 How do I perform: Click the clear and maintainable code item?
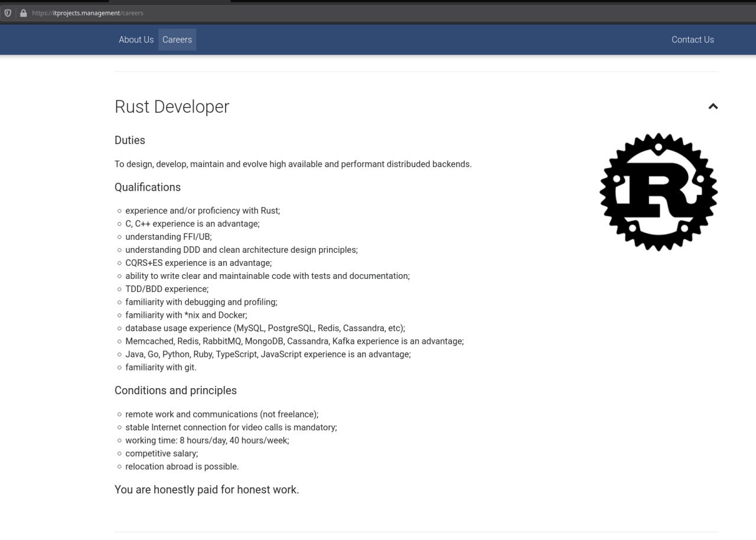(x=268, y=276)
